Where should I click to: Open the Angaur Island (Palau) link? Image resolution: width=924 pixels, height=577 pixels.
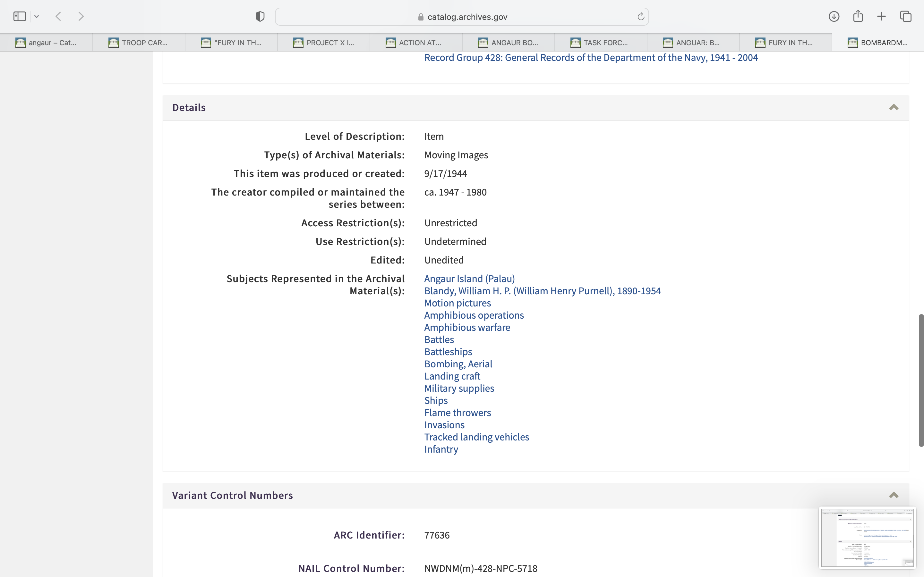[469, 279]
